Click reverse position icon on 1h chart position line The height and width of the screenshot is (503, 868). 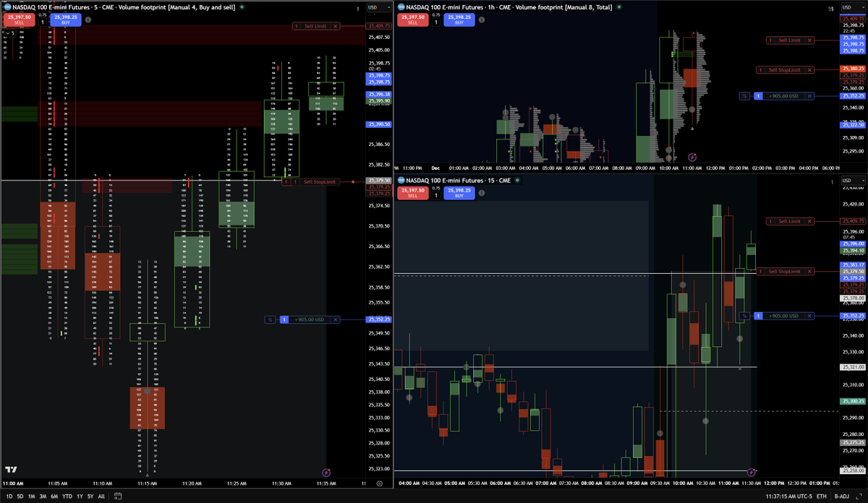coord(744,95)
